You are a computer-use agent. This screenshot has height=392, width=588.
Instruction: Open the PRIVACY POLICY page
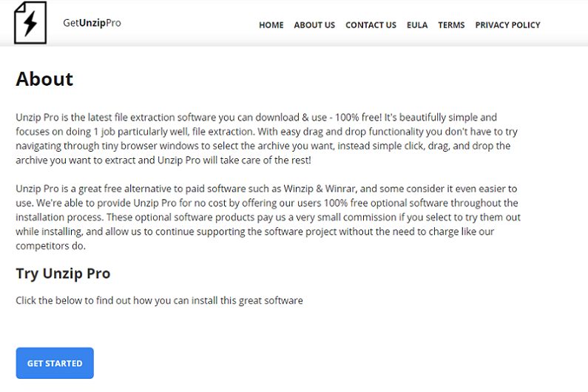(507, 25)
